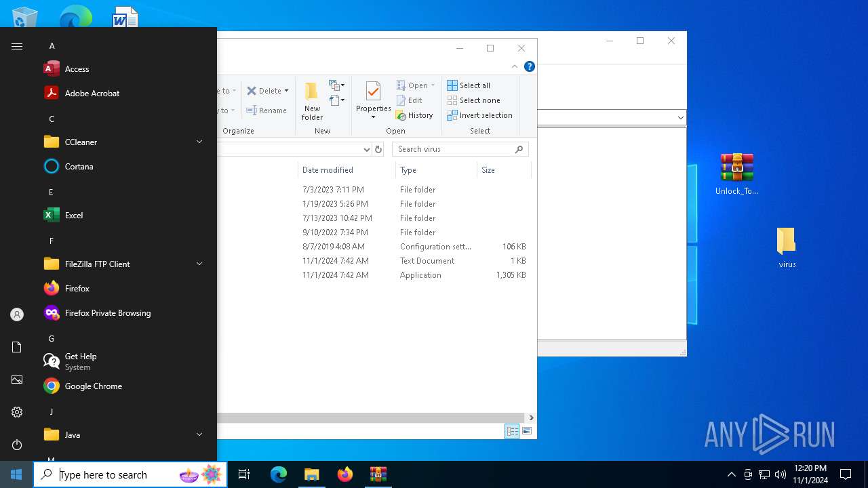Click the taskbar search box

click(130, 474)
